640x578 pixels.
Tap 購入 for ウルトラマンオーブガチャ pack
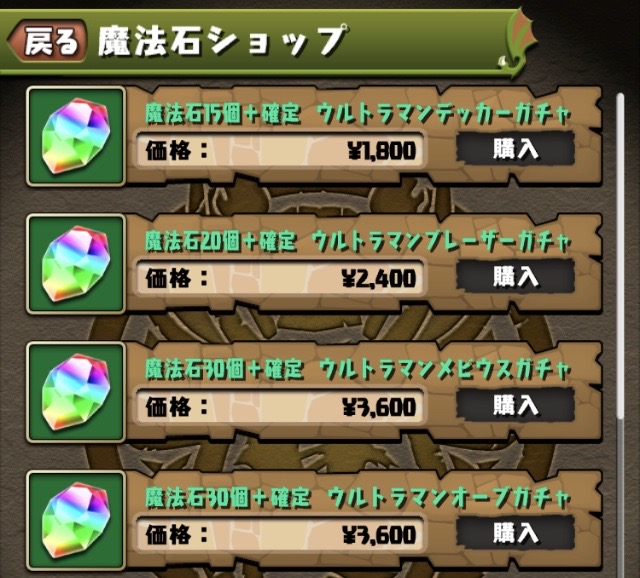tap(516, 533)
